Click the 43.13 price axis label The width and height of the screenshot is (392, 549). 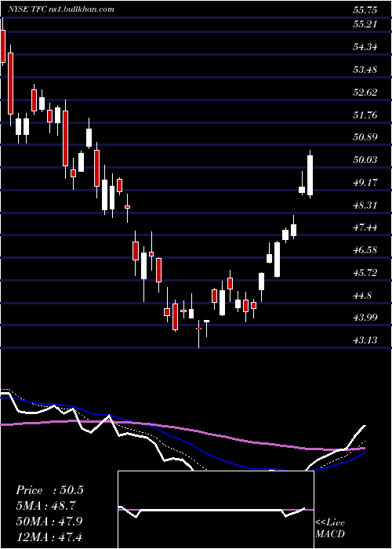pos(365,340)
